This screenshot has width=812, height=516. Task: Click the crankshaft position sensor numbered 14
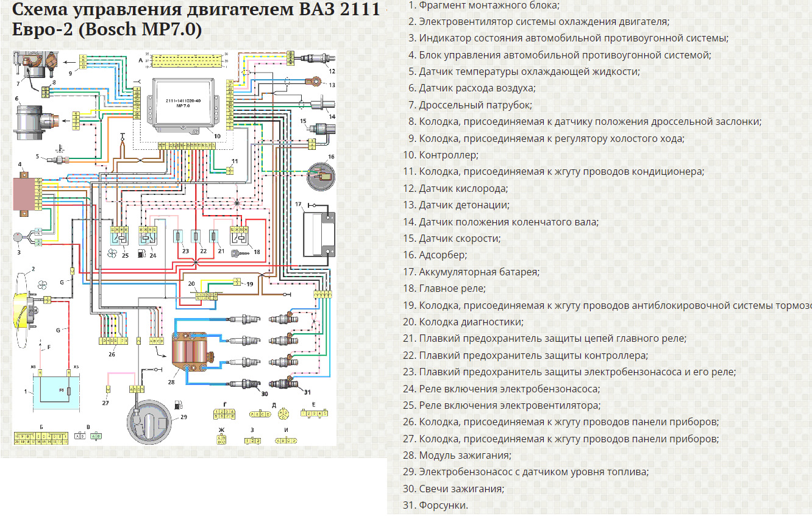(323, 104)
